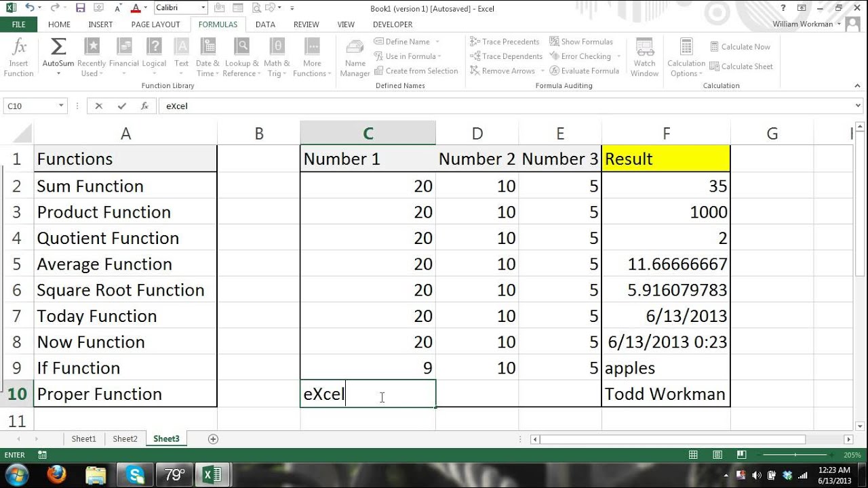
Task: Expand the formula bar chevron
Action: pos(859,106)
